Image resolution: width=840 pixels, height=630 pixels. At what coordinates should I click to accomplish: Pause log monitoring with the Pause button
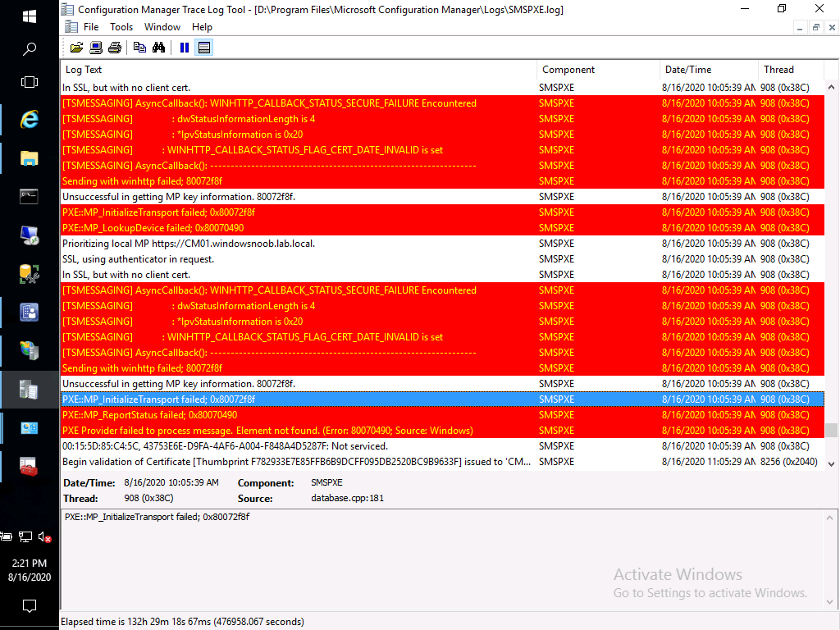185,48
